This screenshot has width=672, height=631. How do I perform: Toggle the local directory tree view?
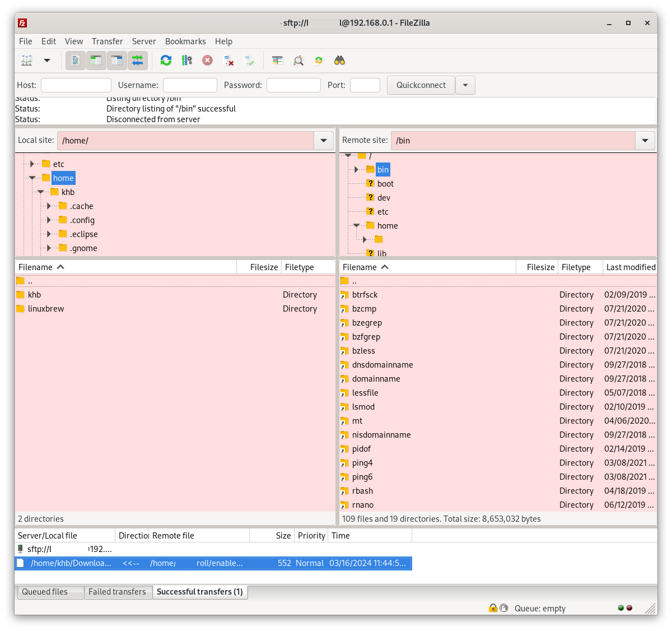point(96,60)
